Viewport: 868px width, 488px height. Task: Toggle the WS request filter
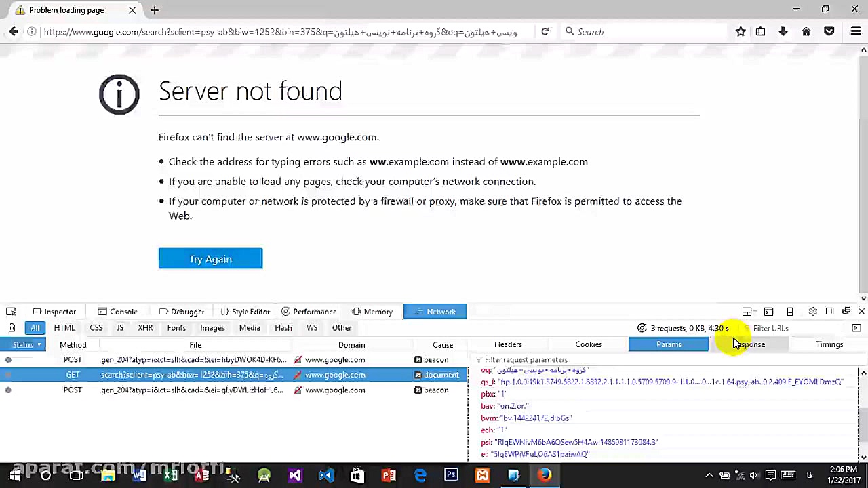pos(312,328)
